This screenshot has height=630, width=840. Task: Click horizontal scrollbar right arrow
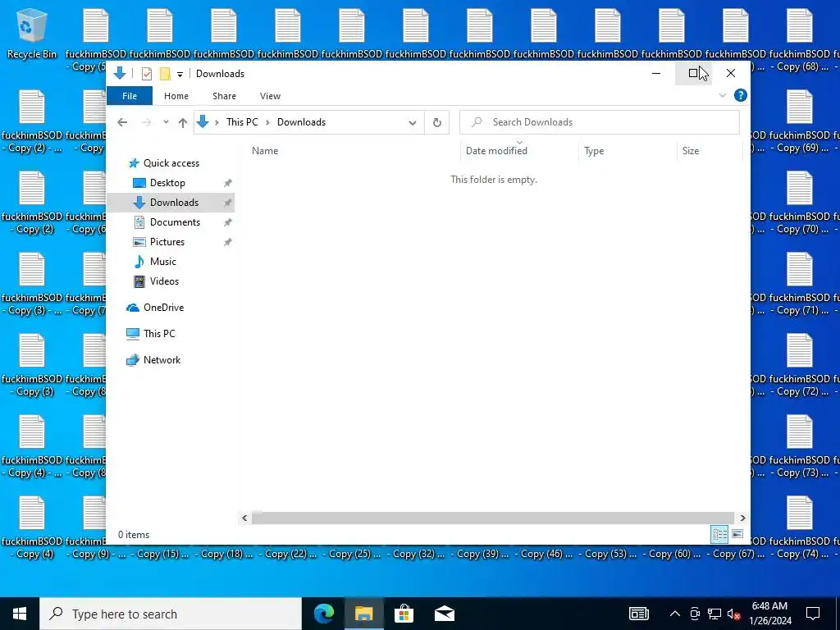(x=742, y=518)
